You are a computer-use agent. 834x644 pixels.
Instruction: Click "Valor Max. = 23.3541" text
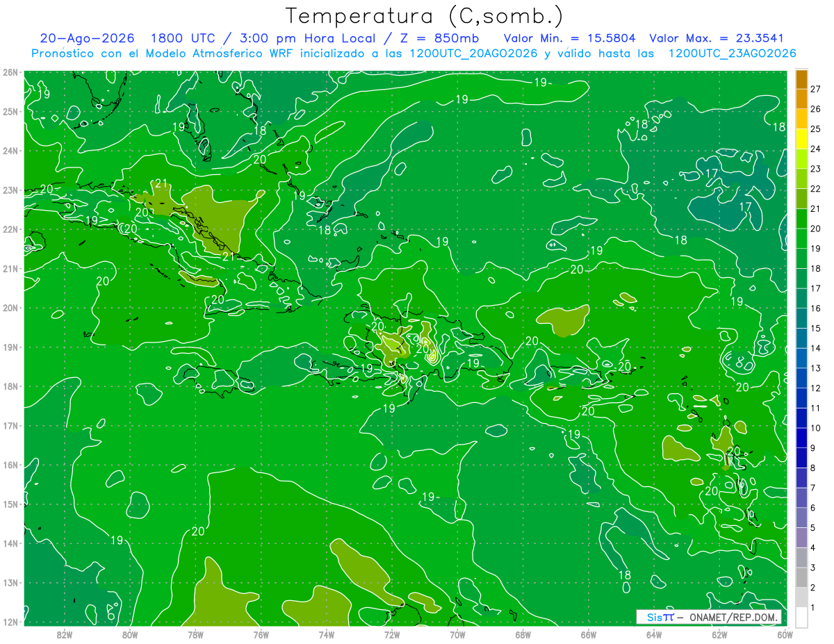point(717,38)
